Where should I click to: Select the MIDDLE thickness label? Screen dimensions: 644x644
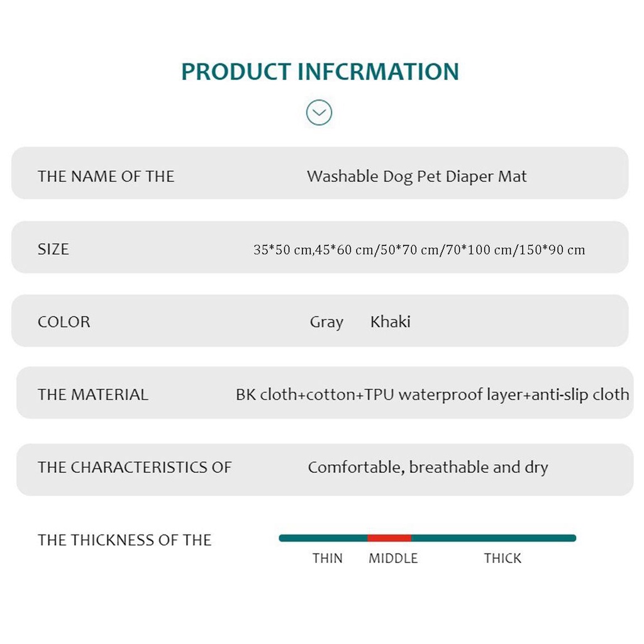393,558
